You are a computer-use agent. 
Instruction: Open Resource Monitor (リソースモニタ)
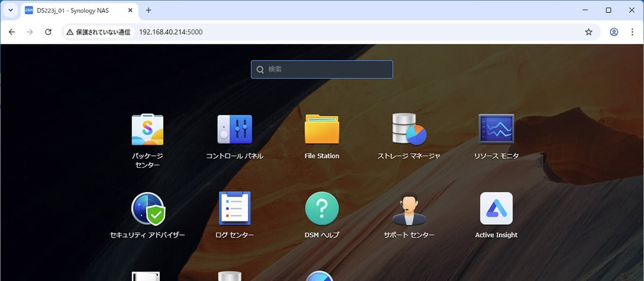click(x=496, y=130)
